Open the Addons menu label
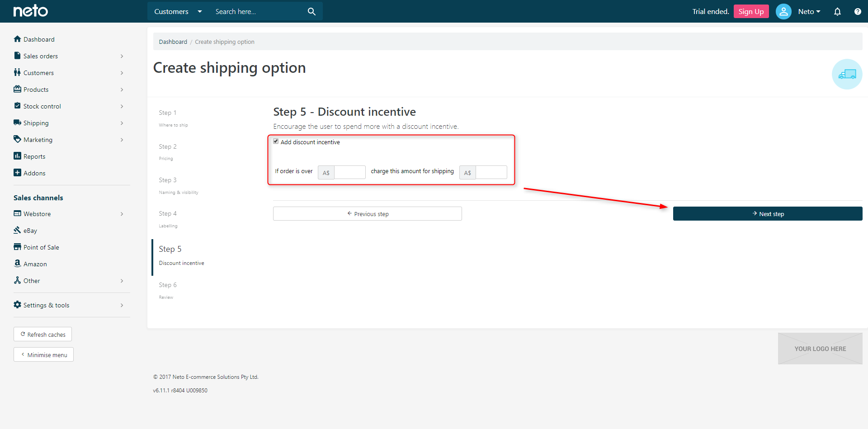Image resolution: width=868 pixels, height=429 pixels. [34, 173]
